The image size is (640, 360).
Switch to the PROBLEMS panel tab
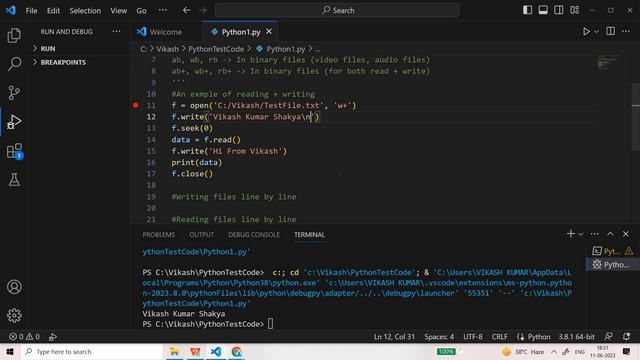(x=159, y=235)
